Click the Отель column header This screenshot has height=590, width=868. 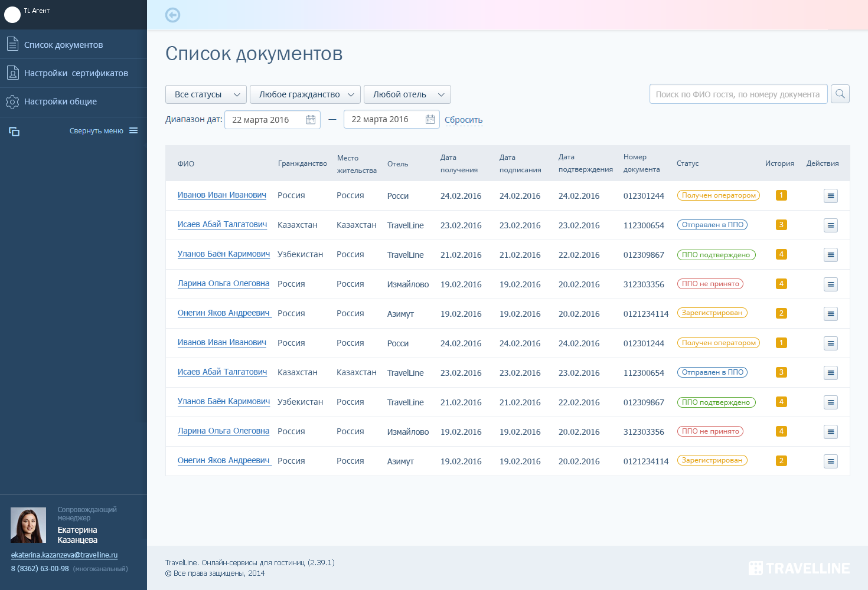tap(398, 164)
